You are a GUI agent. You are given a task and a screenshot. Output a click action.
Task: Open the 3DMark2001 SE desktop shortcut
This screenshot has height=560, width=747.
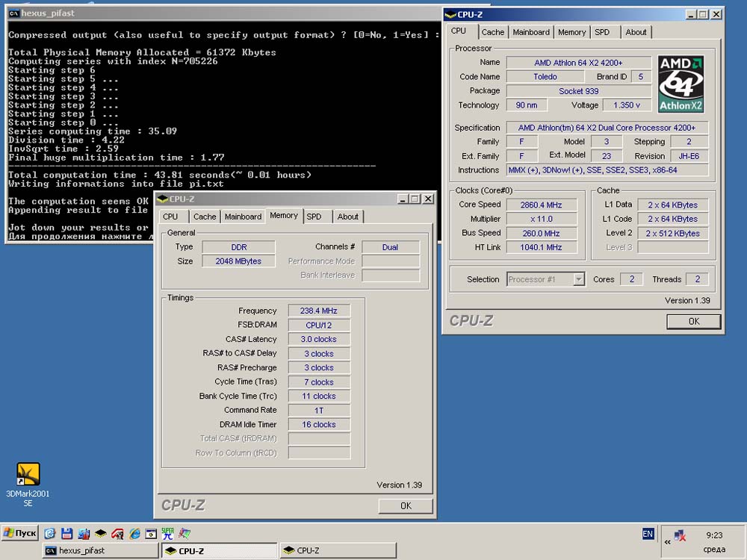tap(28, 485)
